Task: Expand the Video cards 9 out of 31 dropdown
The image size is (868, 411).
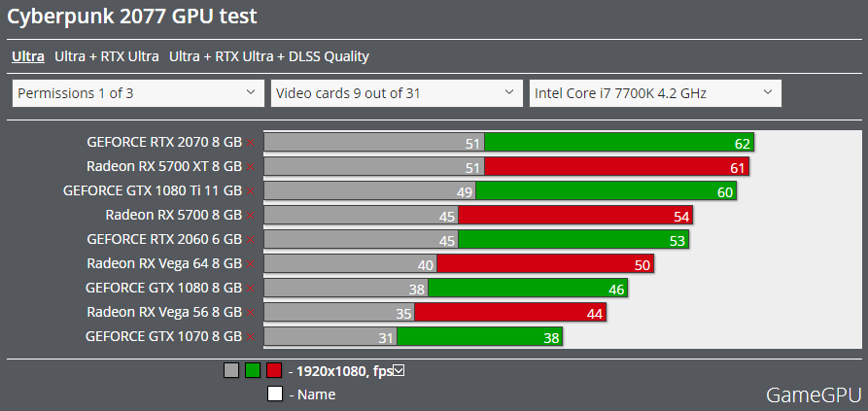Action: click(x=397, y=93)
